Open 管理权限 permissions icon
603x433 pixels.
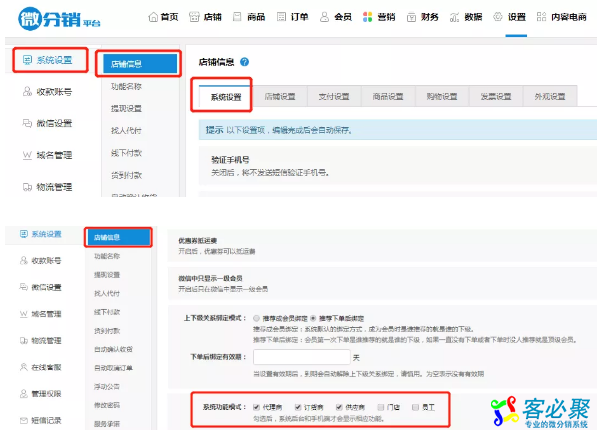click(24, 393)
